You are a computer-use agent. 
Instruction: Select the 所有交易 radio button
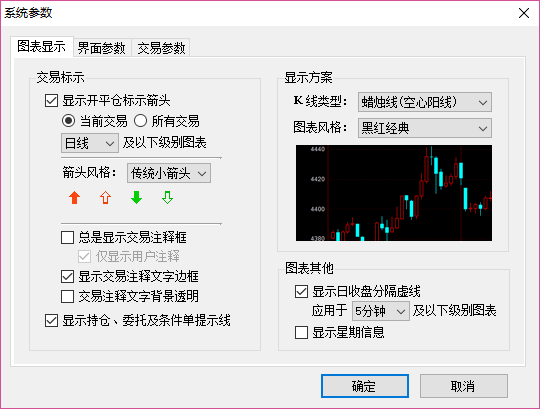141,121
